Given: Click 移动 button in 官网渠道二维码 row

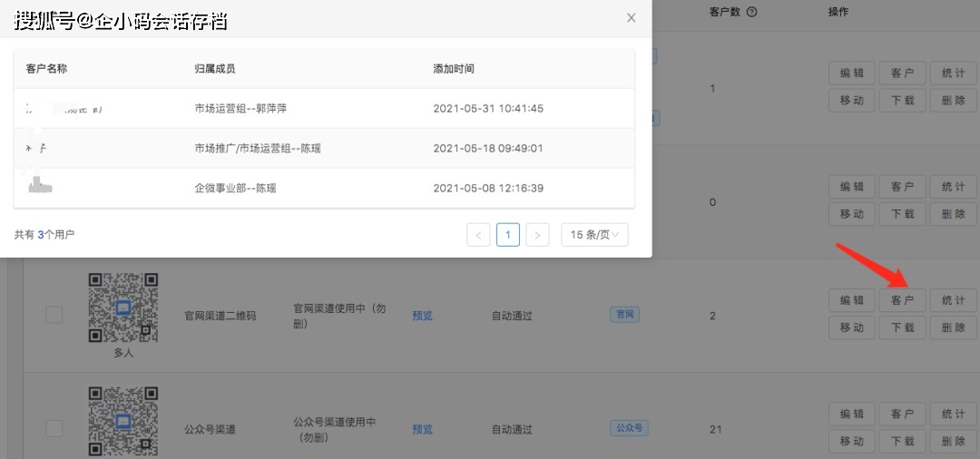Looking at the screenshot, I should 851,327.
